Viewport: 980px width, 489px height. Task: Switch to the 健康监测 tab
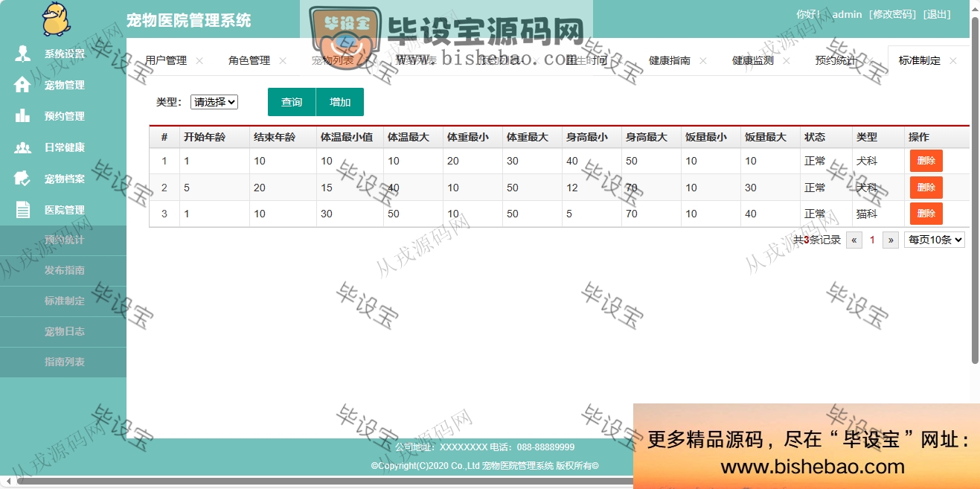(753, 61)
